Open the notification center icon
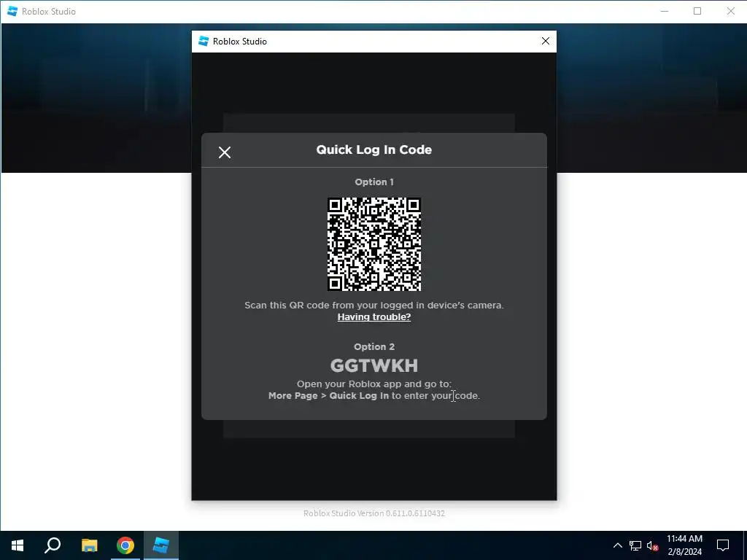The image size is (747, 560). coord(723,545)
